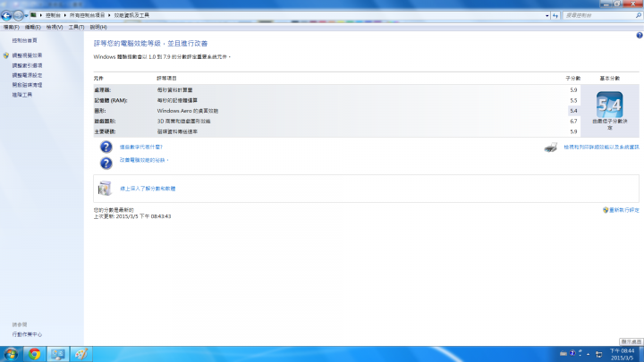Select the 5.9 processor subscore
This screenshot has width=644, height=362.
pyautogui.click(x=573, y=90)
